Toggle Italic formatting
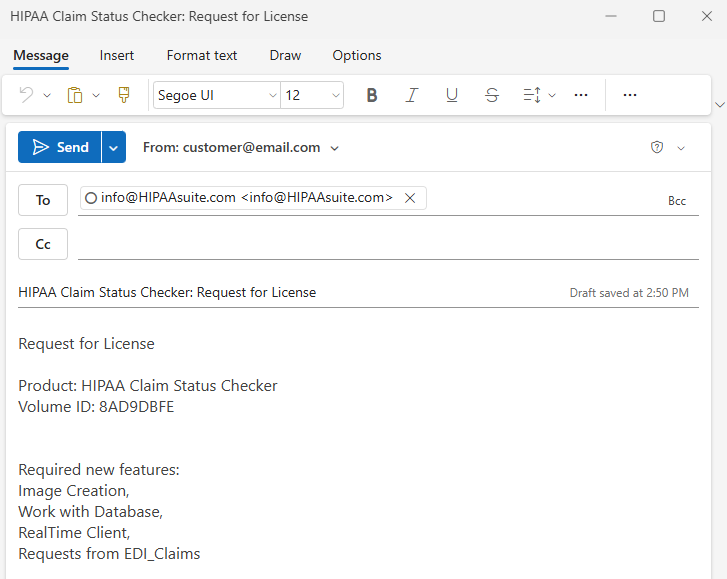This screenshot has width=727, height=579. pos(411,95)
